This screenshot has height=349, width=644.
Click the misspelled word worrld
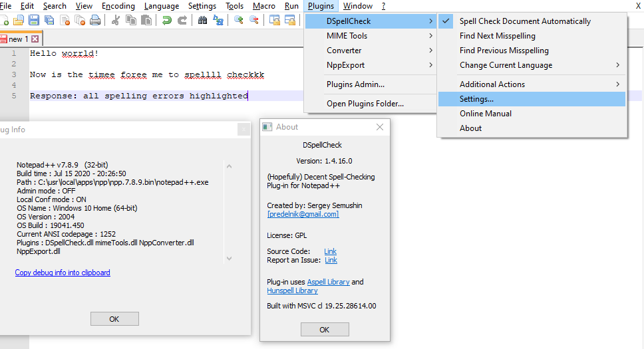click(78, 53)
